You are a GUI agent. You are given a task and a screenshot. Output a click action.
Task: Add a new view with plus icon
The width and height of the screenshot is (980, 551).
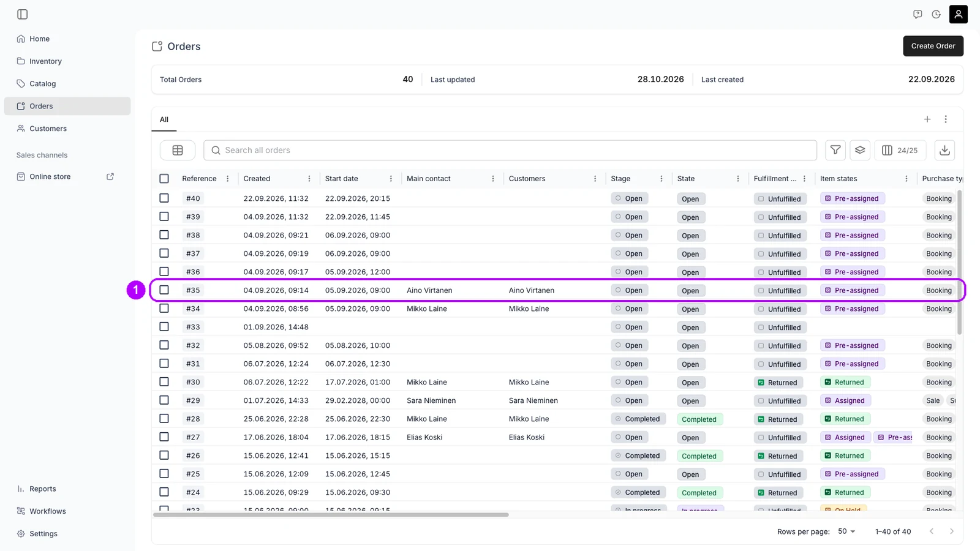[927, 119]
